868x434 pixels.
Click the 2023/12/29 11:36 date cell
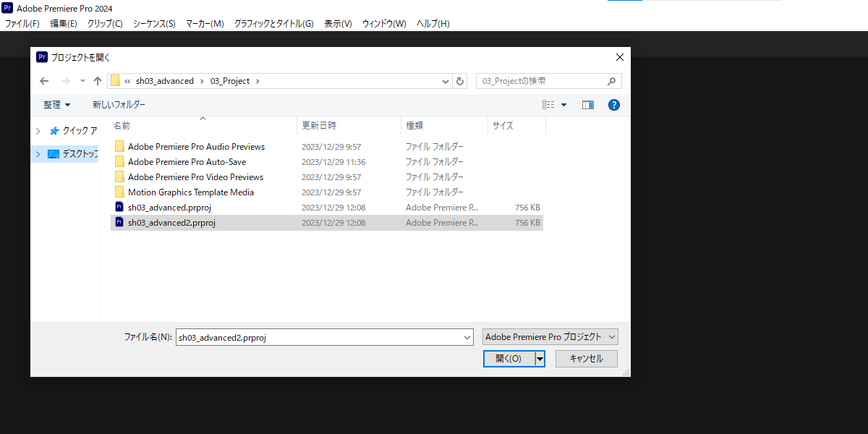tap(333, 162)
